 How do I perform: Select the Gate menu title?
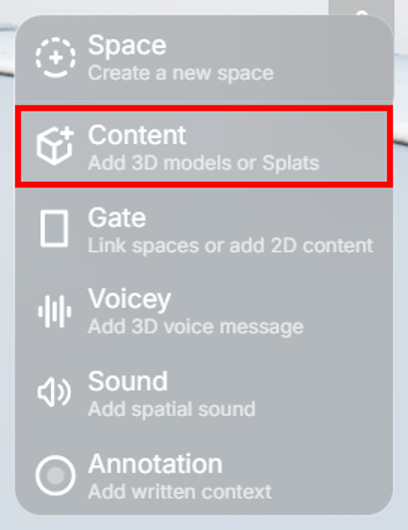click(117, 218)
